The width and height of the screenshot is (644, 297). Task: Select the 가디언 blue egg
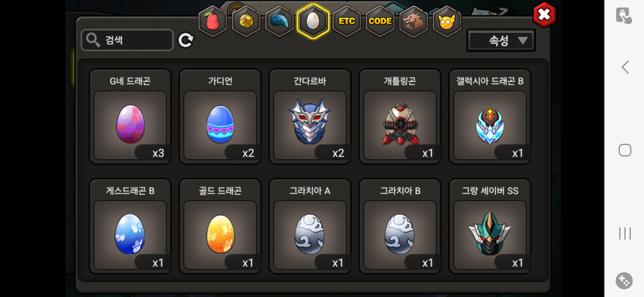(220, 117)
